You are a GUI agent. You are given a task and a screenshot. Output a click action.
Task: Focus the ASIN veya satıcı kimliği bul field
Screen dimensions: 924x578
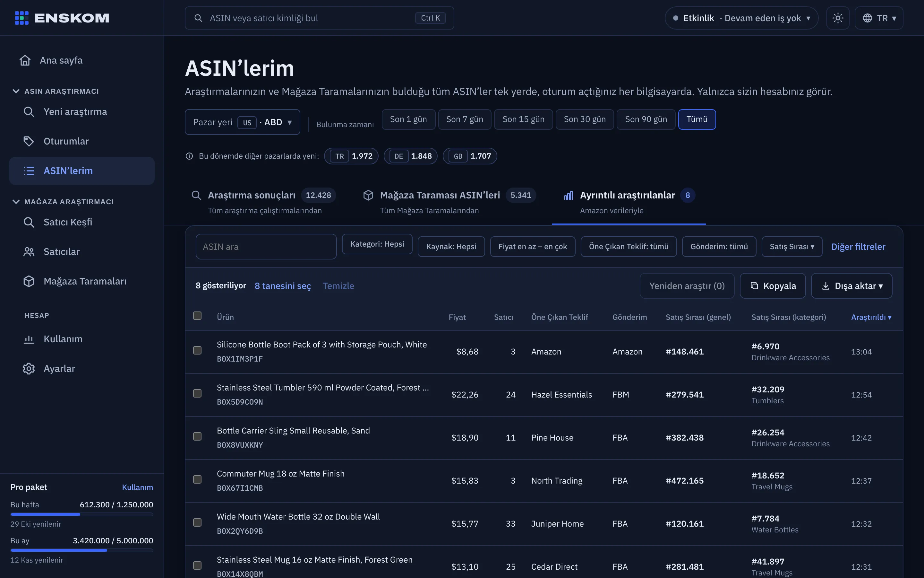pyautogui.click(x=319, y=18)
